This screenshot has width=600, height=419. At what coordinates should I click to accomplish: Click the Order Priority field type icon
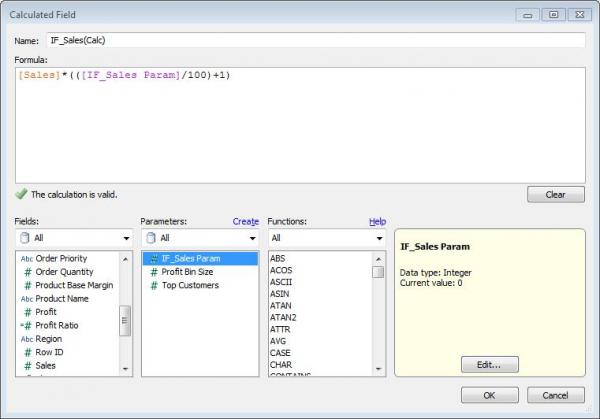pyautogui.click(x=26, y=258)
